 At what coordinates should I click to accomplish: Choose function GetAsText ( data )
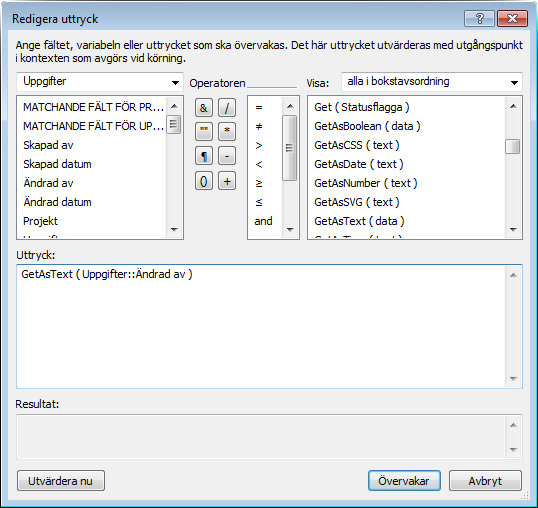coord(407,221)
